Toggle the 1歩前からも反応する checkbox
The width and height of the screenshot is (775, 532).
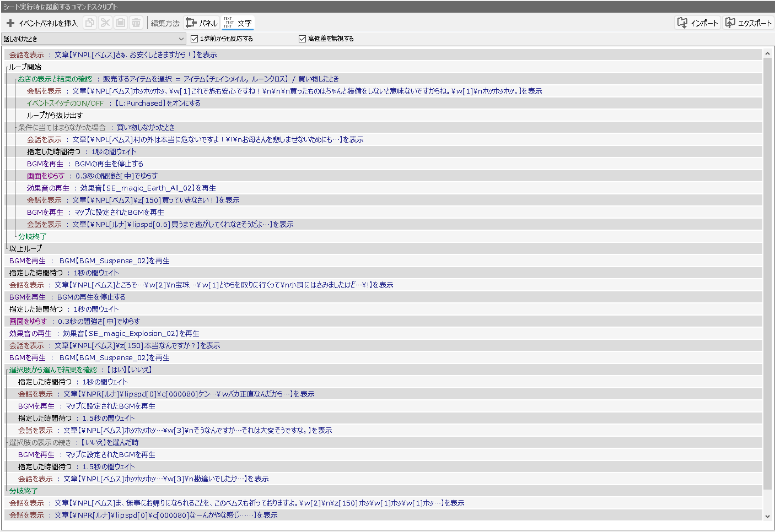click(x=194, y=39)
